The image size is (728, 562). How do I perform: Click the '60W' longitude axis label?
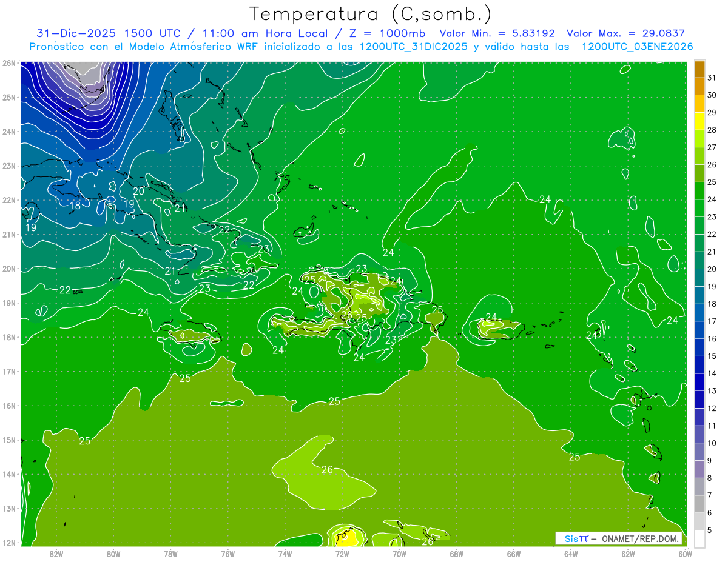tap(685, 554)
